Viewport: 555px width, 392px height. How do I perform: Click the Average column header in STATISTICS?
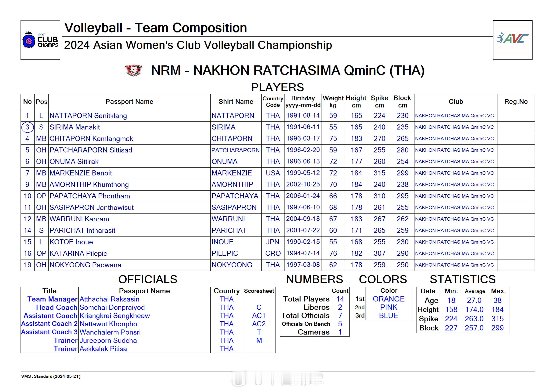pyautogui.click(x=475, y=291)
